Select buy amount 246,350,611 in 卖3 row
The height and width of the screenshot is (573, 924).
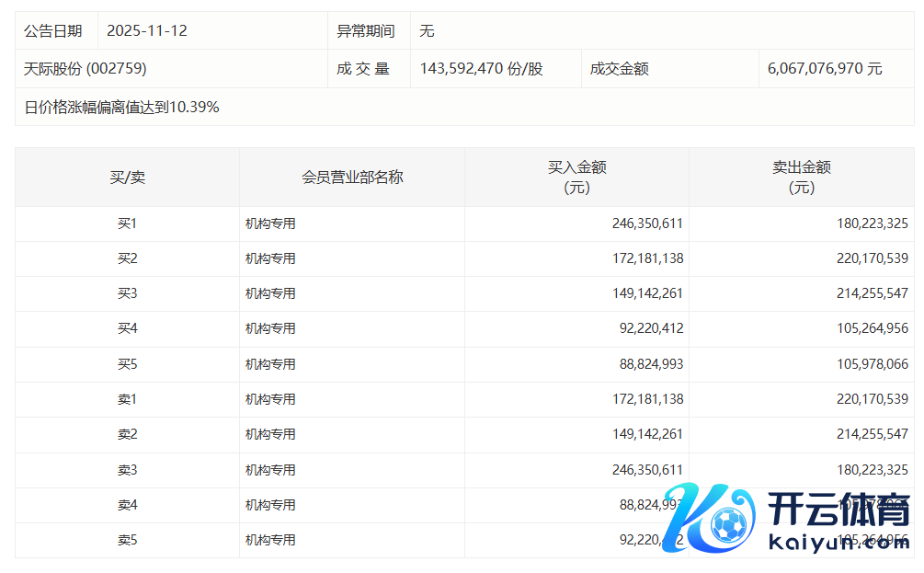pos(647,470)
